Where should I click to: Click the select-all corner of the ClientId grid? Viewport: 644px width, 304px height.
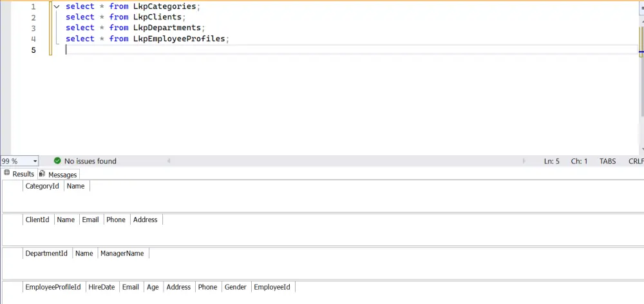pos(12,220)
